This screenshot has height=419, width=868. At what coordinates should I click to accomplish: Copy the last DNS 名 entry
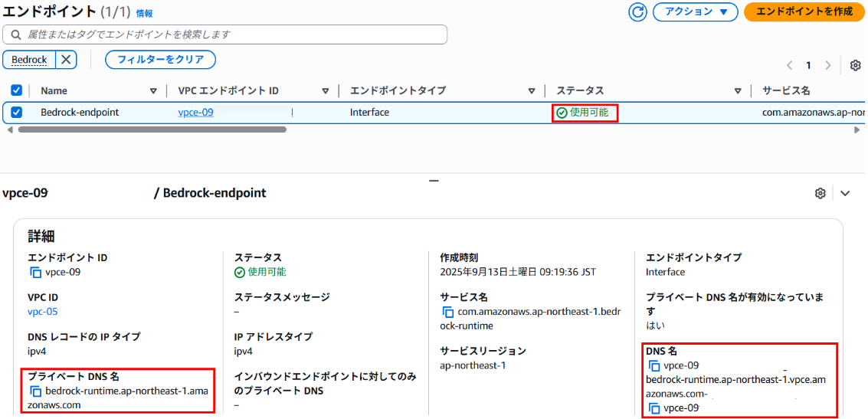coord(654,409)
